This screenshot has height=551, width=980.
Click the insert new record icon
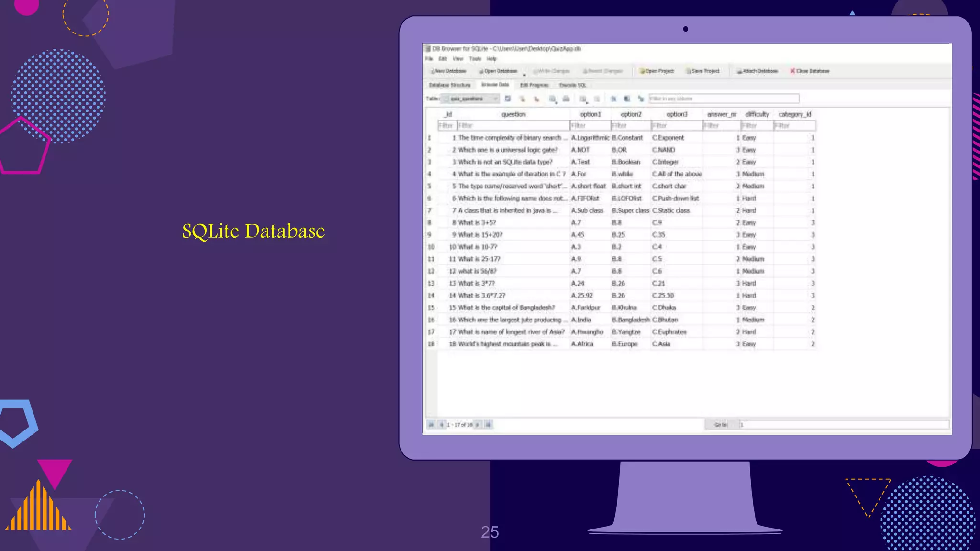[583, 99]
